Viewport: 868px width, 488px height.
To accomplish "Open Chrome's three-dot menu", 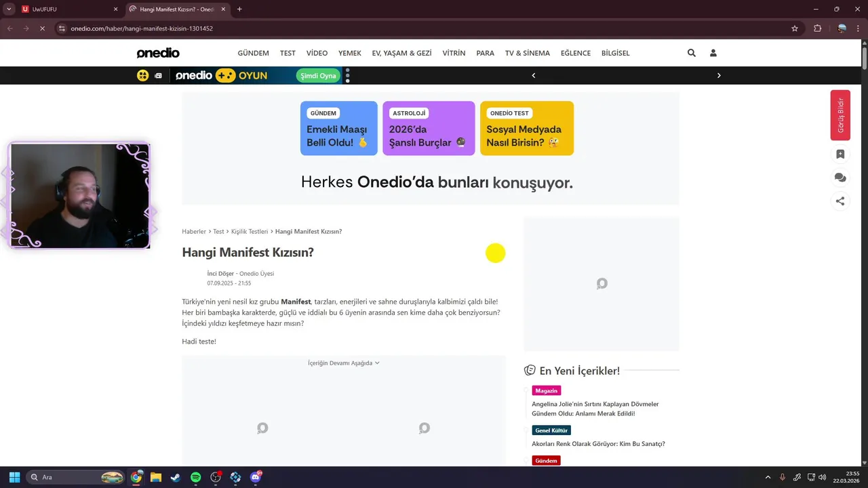I will tap(859, 28).
